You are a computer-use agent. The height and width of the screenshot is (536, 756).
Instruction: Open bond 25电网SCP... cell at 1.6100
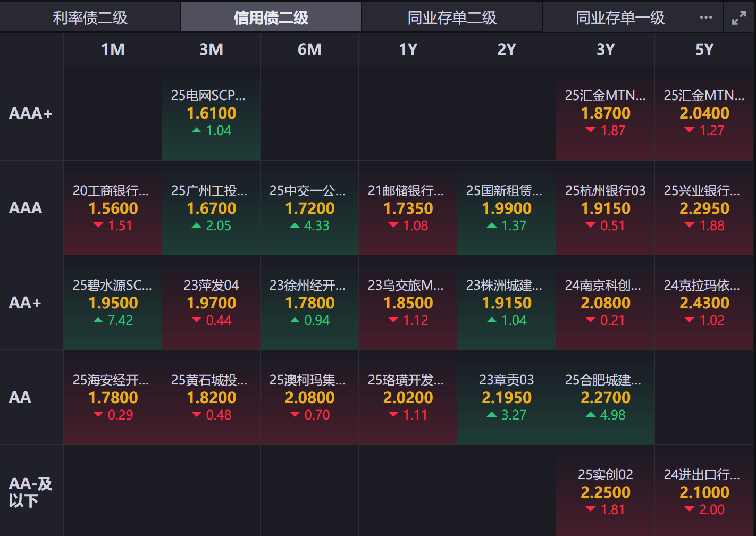pos(211,113)
